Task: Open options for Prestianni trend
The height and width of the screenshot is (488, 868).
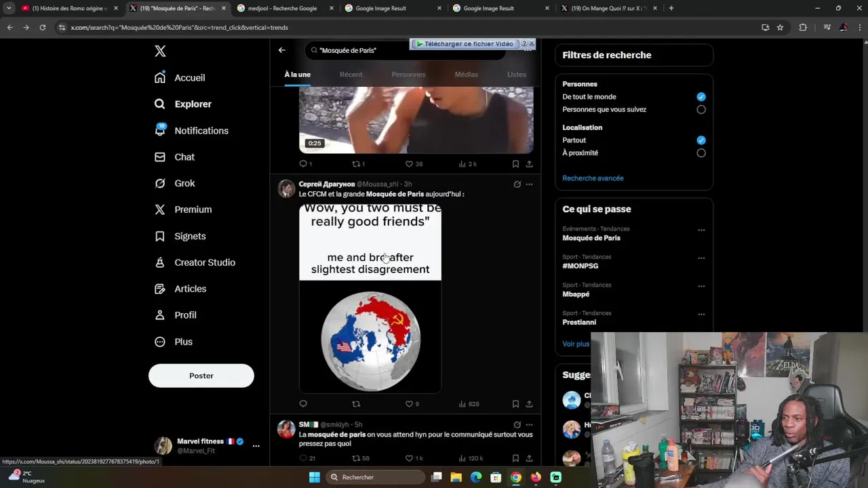Action: pyautogui.click(x=701, y=314)
